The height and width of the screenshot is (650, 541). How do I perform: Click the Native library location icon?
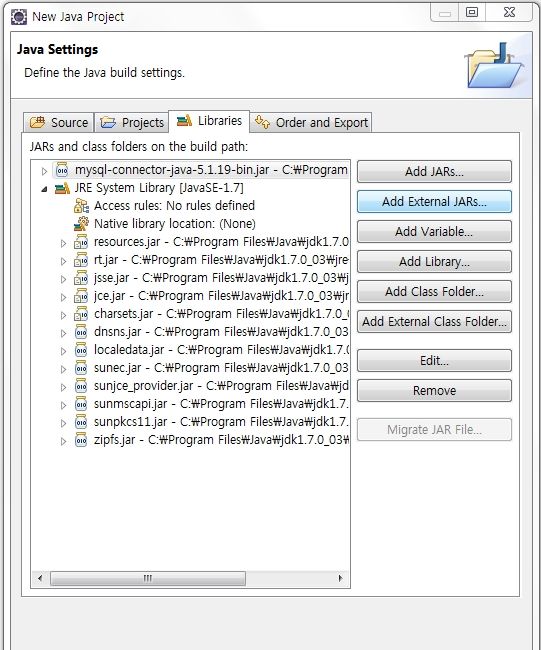pos(81,224)
